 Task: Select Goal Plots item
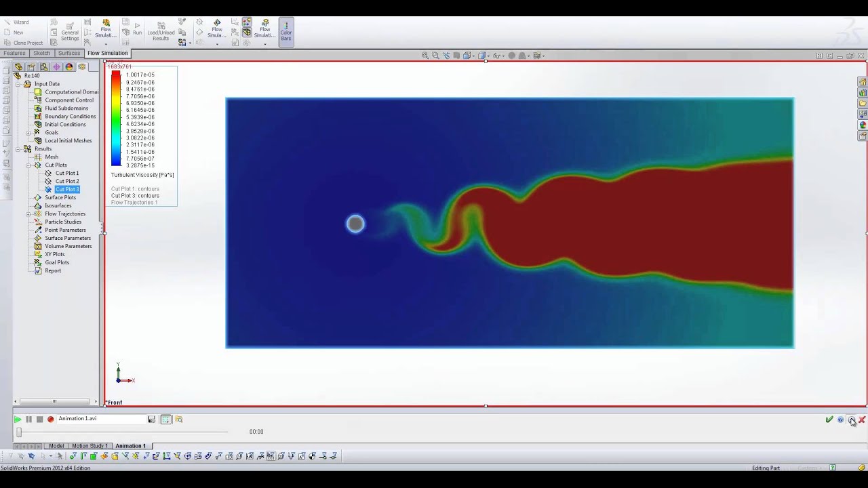(x=52, y=263)
